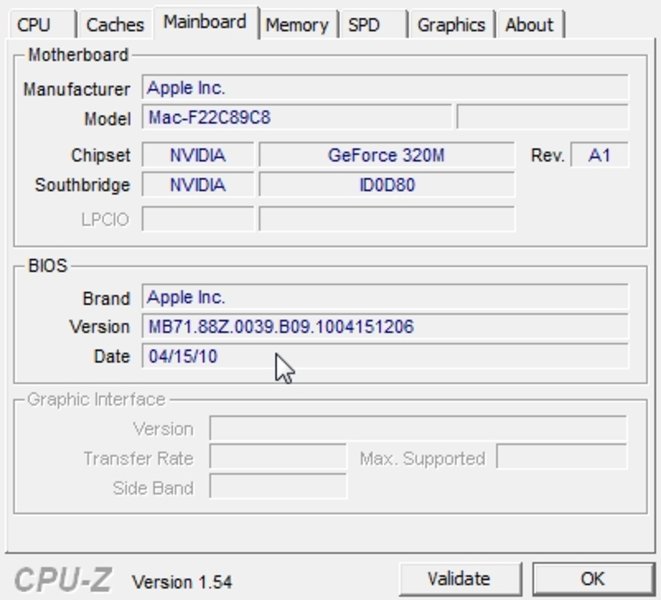
Task: Click the Max. Supported label
Action: (x=422, y=458)
